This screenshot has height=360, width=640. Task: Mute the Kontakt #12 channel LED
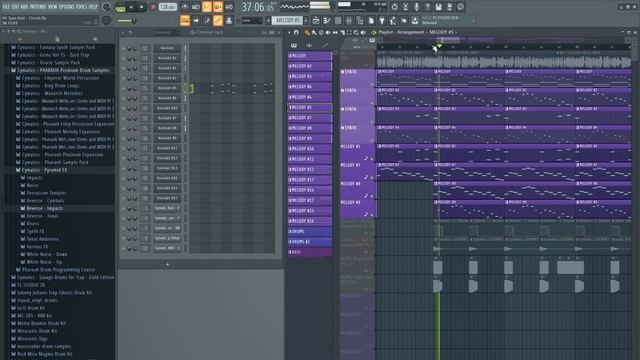[x=124, y=158]
